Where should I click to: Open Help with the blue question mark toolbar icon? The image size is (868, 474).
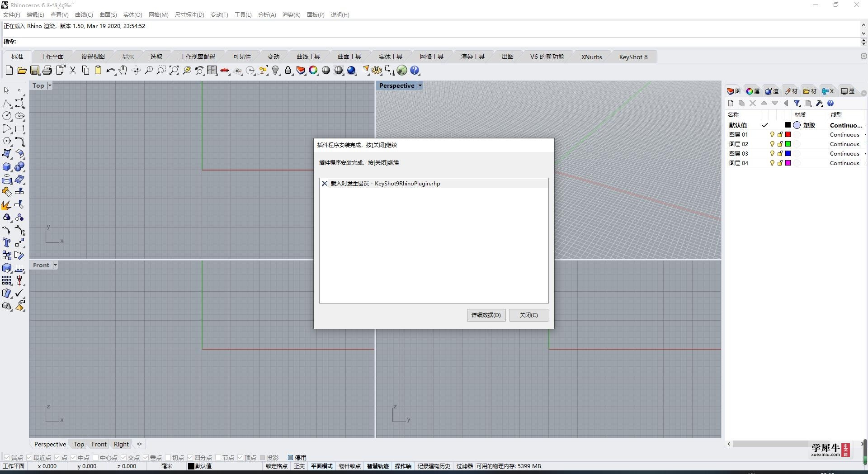pyautogui.click(x=415, y=70)
